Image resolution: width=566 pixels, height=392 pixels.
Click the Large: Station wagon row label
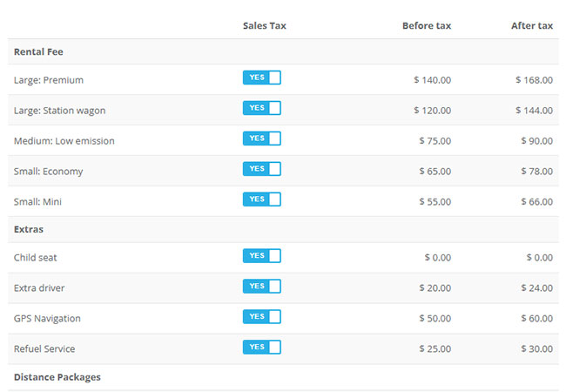pyautogui.click(x=59, y=111)
